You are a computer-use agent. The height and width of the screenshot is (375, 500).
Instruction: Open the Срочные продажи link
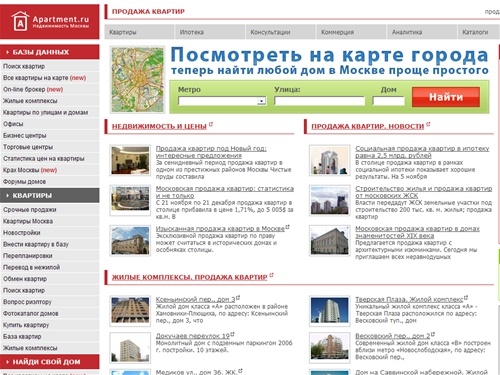click(30, 210)
